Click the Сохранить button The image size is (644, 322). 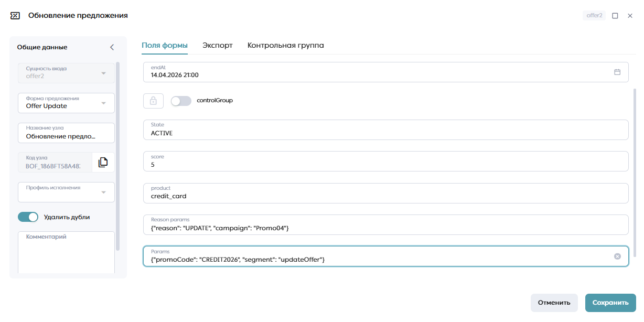(610, 303)
